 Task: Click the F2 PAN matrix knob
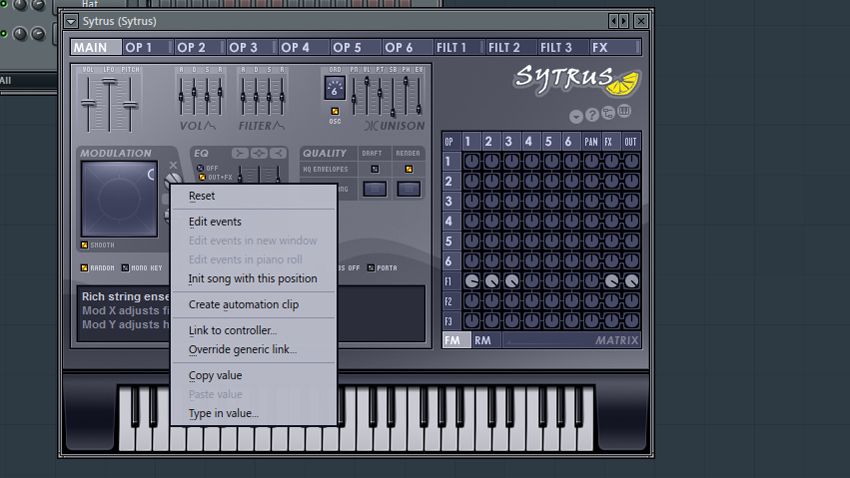coord(591,301)
